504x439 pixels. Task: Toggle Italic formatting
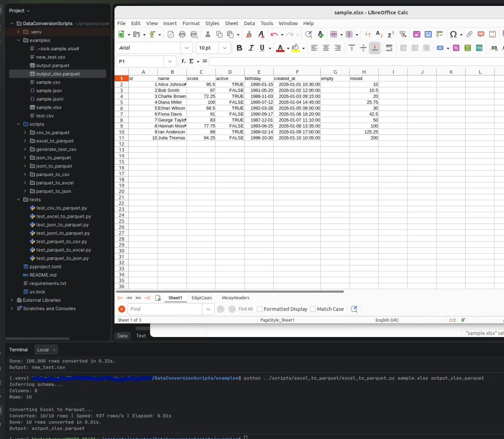point(251,48)
